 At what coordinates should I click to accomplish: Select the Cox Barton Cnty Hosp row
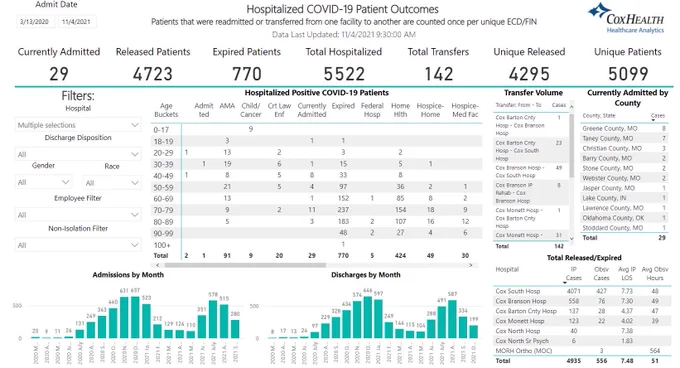(582, 311)
